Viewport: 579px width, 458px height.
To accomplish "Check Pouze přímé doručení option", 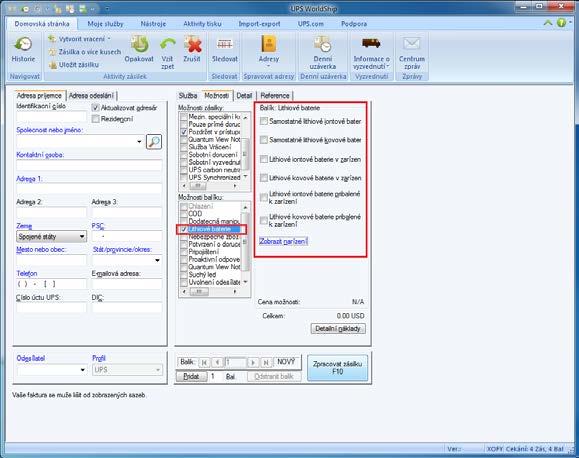I will [x=184, y=124].
